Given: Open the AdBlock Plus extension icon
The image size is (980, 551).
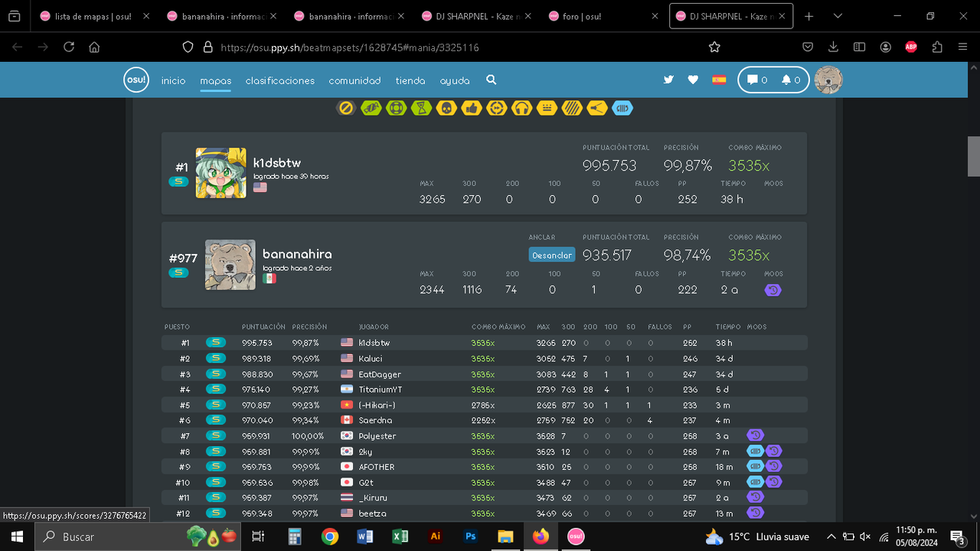Looking at the screenshot, I should point(911,47).
